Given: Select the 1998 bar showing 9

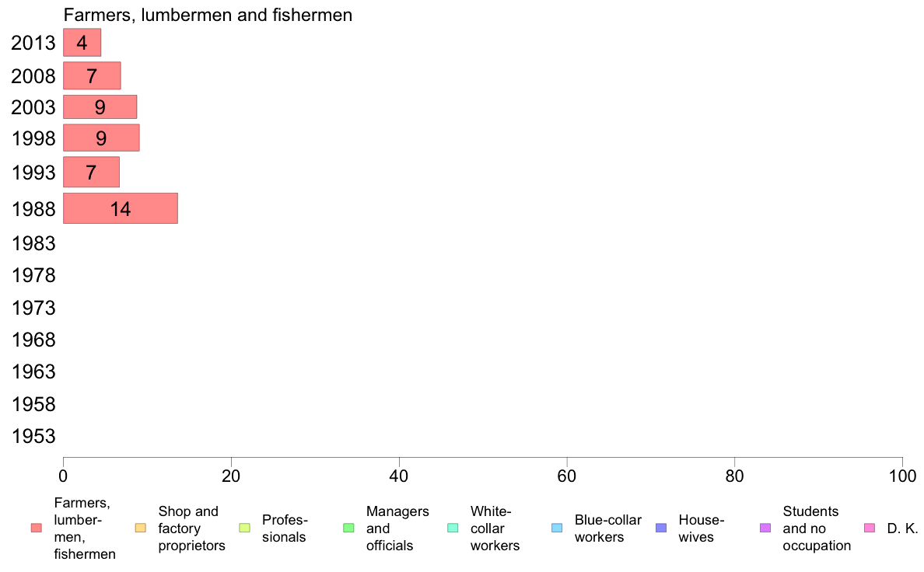Looking at the screenshot, I should 101,138.
